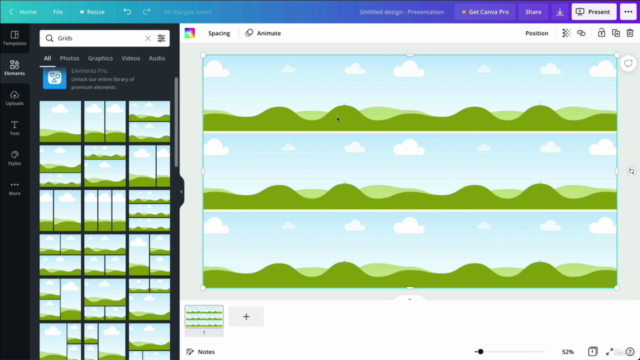Select the Text tool in sidebar

(x=15, y=128)
